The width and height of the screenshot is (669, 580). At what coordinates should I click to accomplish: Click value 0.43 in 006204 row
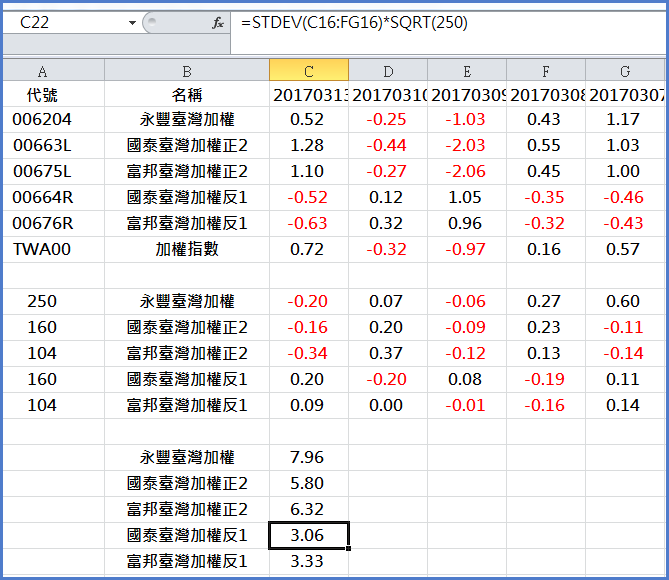coord(546,119)
